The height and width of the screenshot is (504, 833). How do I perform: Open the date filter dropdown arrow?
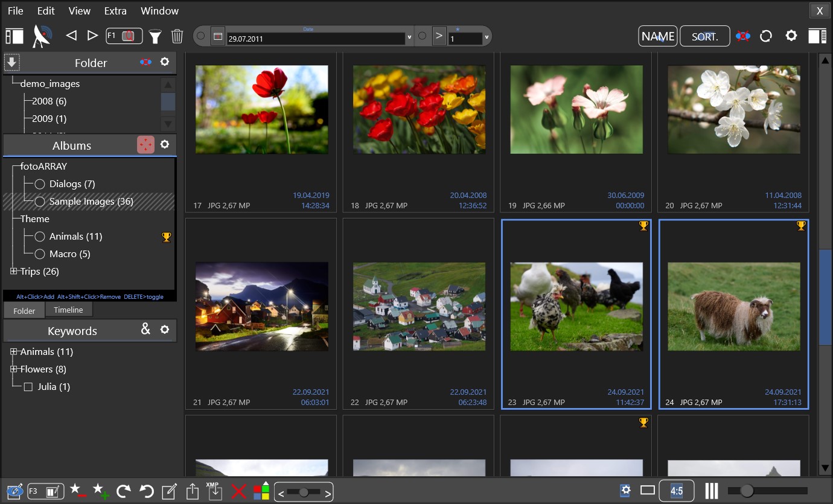pos(410,37)
